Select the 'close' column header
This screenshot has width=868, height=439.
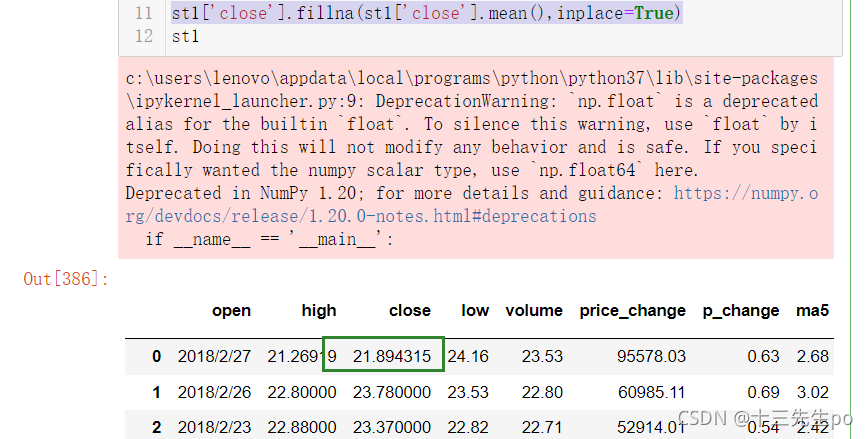click(x=410, y=311)
